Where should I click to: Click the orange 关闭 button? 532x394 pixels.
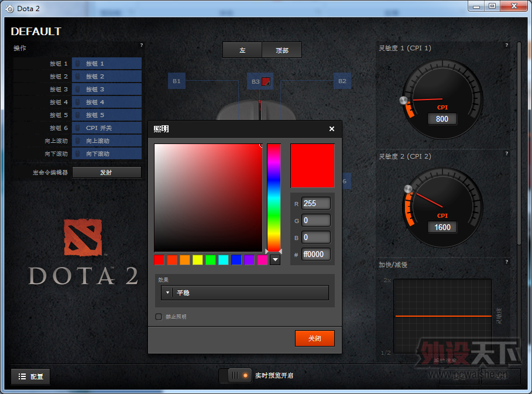314,338
